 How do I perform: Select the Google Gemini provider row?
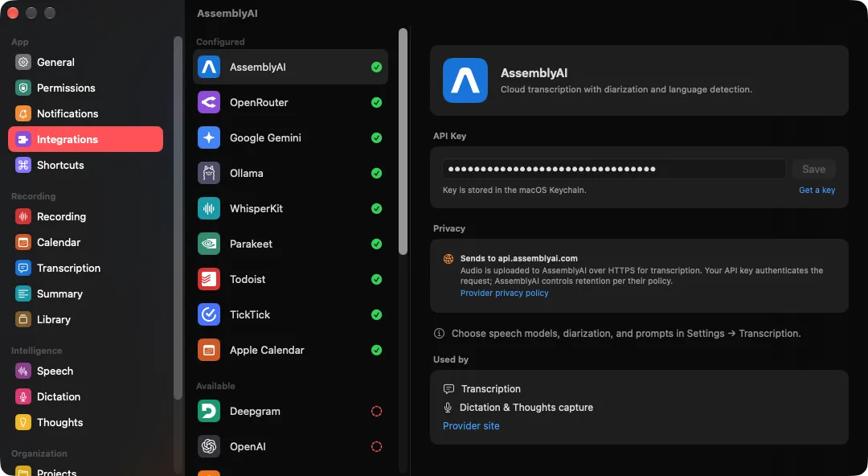tap(290, 138)
